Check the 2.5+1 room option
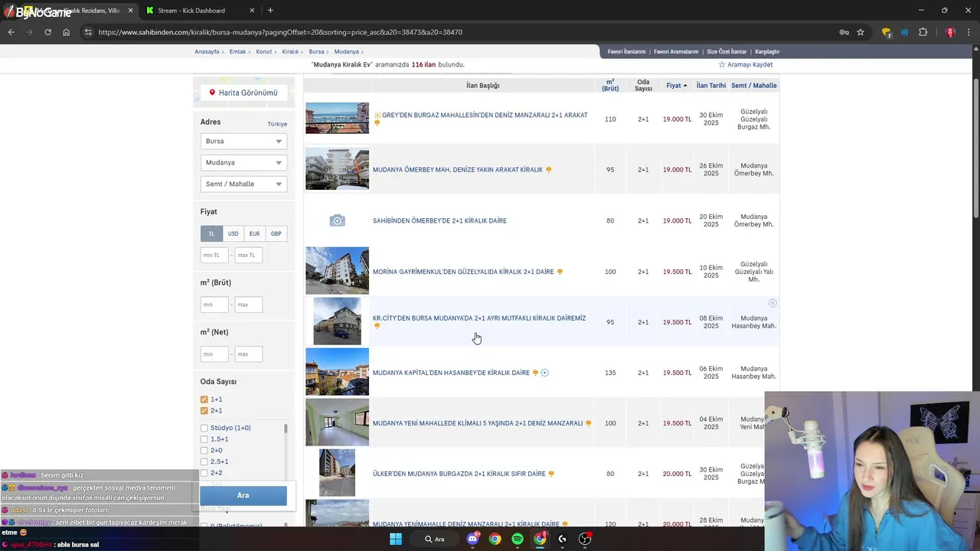 204,461
